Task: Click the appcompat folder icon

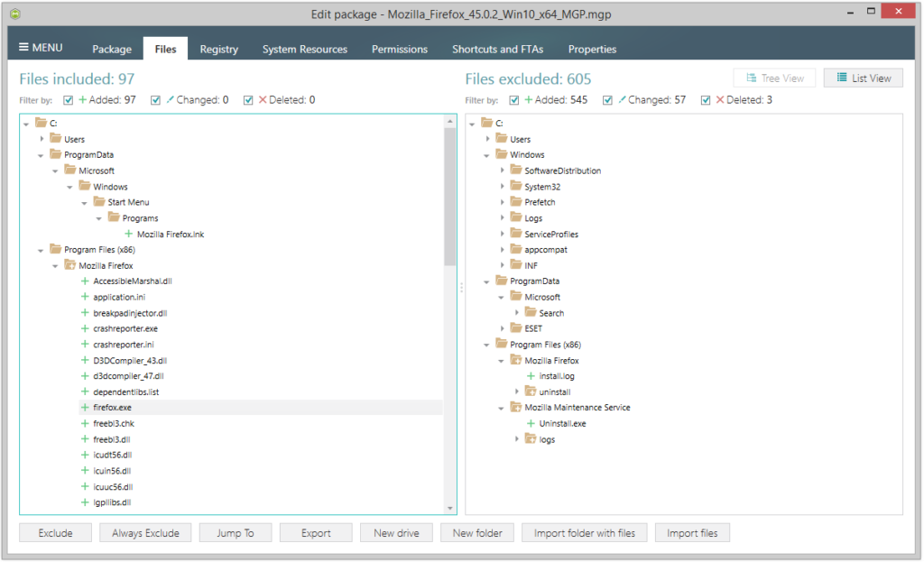Action: (516, 249)
